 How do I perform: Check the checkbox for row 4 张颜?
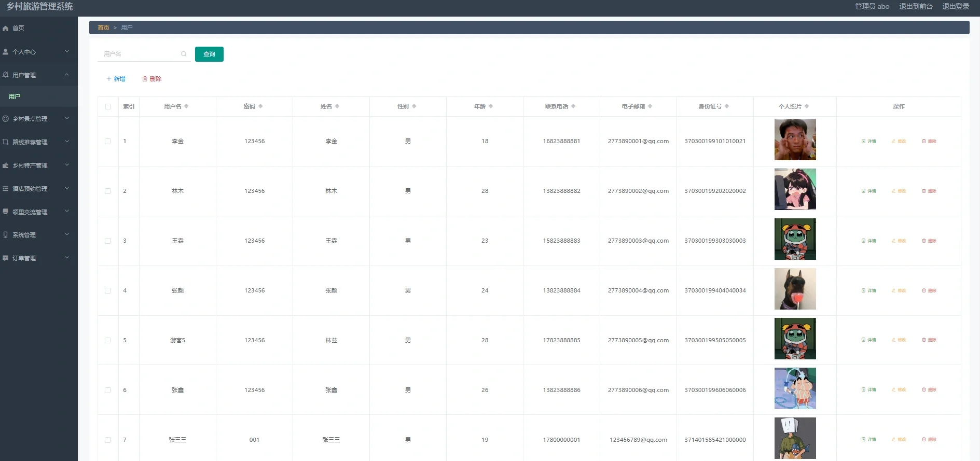click(108, 290)
